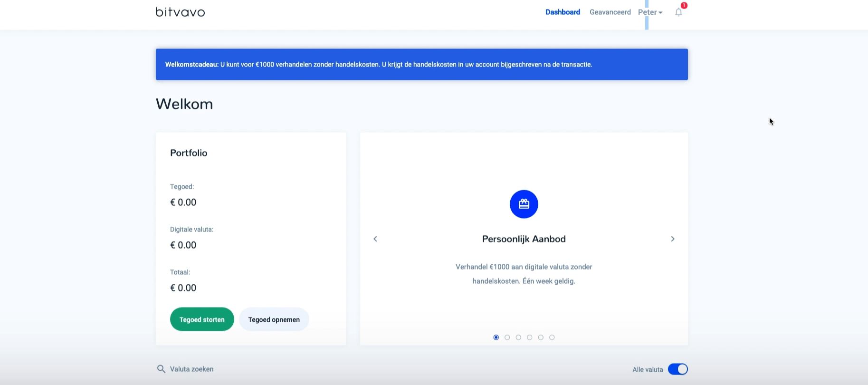Click the Welkomstcadeau blue banner
Image resolution: width=868 pixels, height=385 pixels.
[421, 64]
